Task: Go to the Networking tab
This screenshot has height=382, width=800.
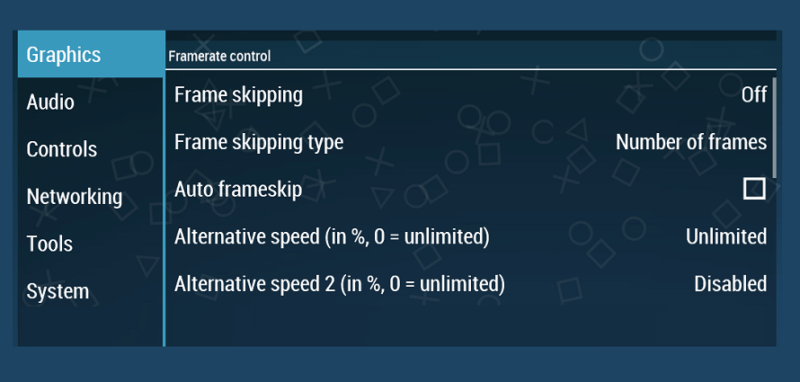Action: coord(91,196)
